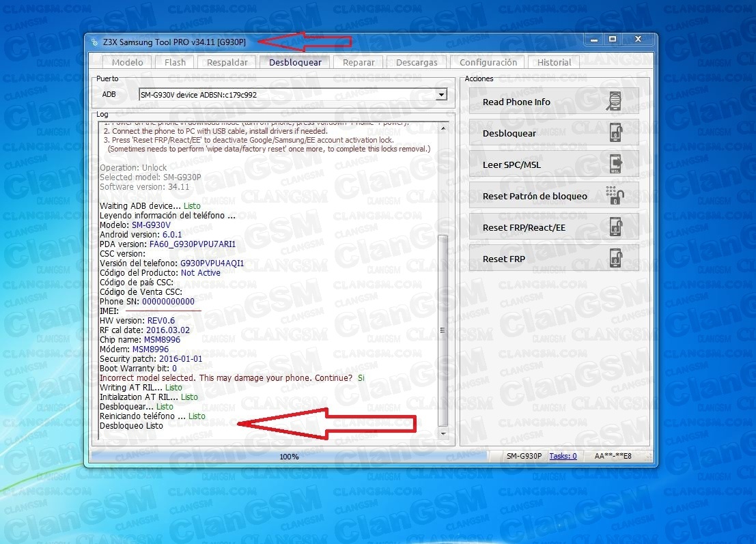
Task: Switch to the Configuración tab
Action: coord(488,62)
